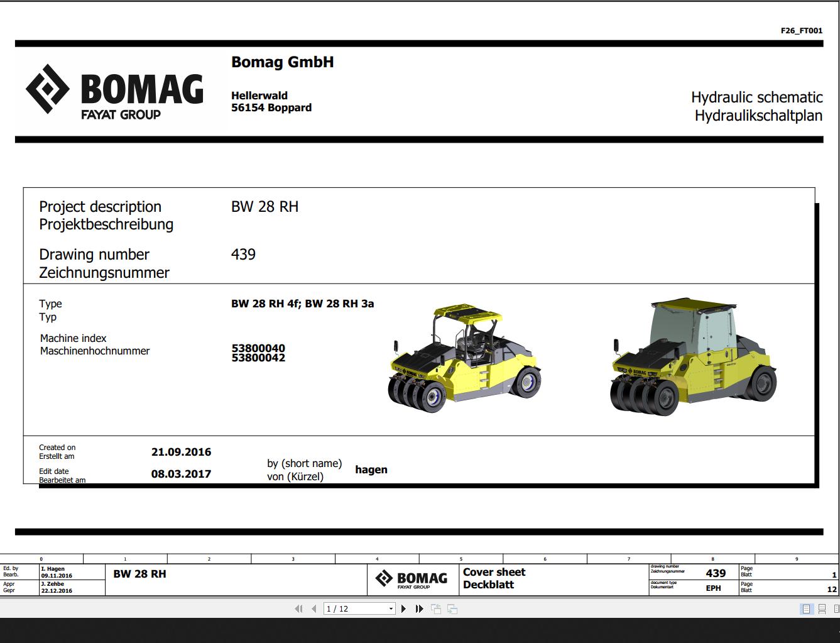
Task: Click the text 'Hydraulic schematic'
Action: (x=756, y=97)
